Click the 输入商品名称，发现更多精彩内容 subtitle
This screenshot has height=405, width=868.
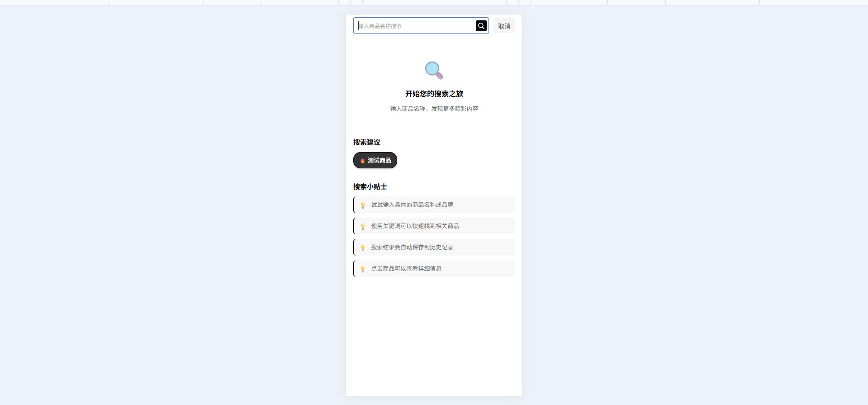coord(434,109)
